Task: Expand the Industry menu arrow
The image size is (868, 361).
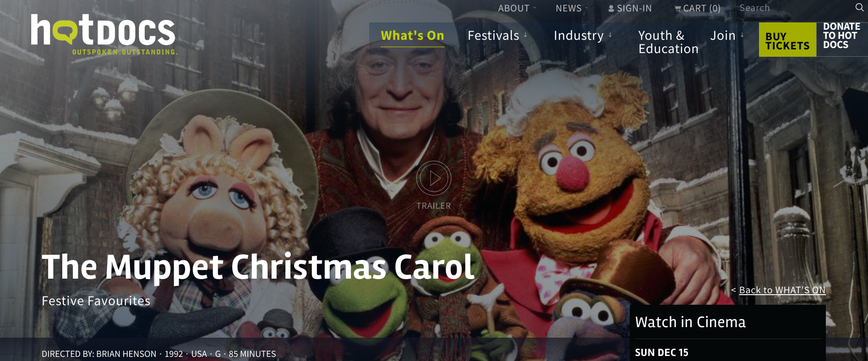Action: pyautogui.click(x=610, y=35)
